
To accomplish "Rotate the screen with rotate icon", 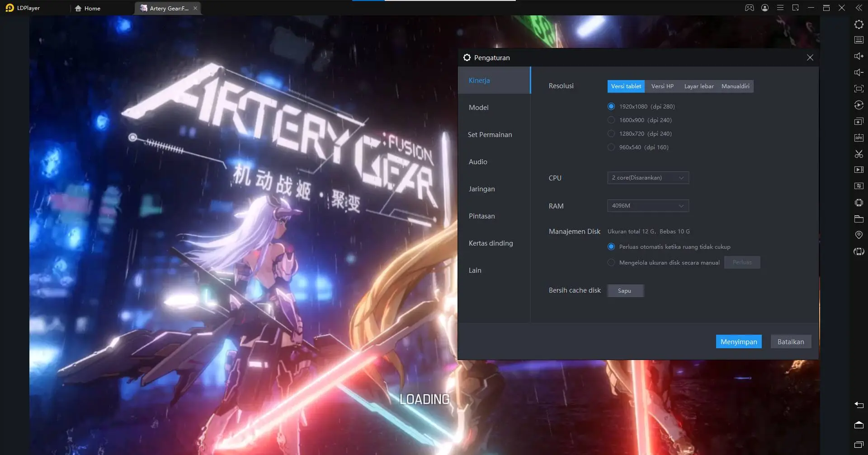I will [x=859, y=251].
